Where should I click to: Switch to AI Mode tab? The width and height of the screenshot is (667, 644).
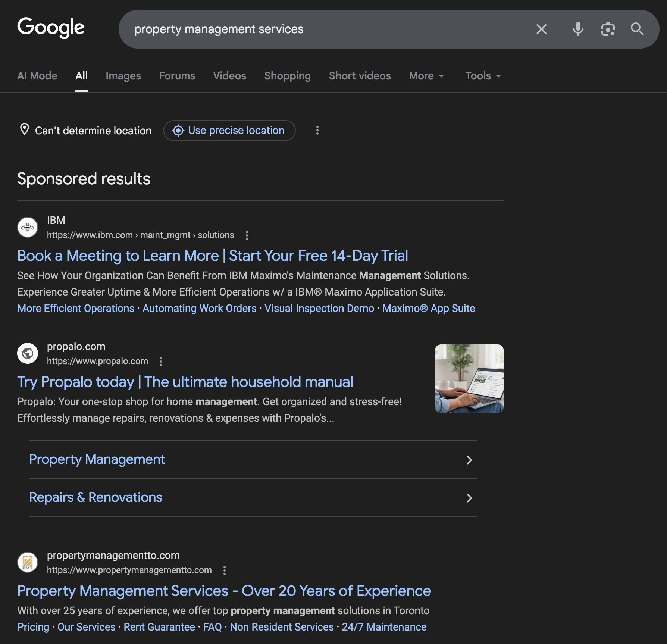37,76
